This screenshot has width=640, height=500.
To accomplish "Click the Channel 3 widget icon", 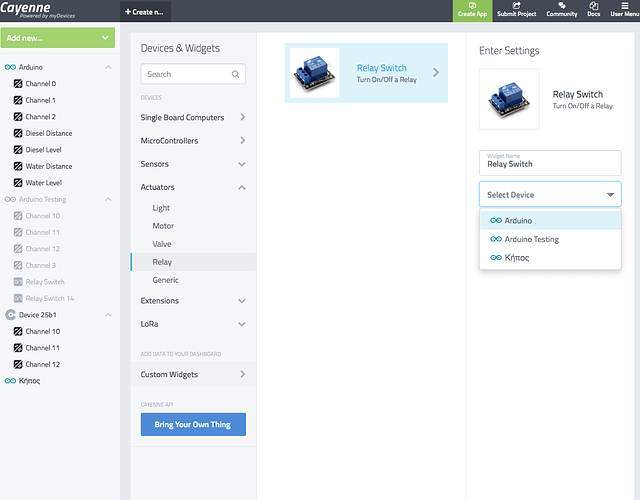I will 18,265.
